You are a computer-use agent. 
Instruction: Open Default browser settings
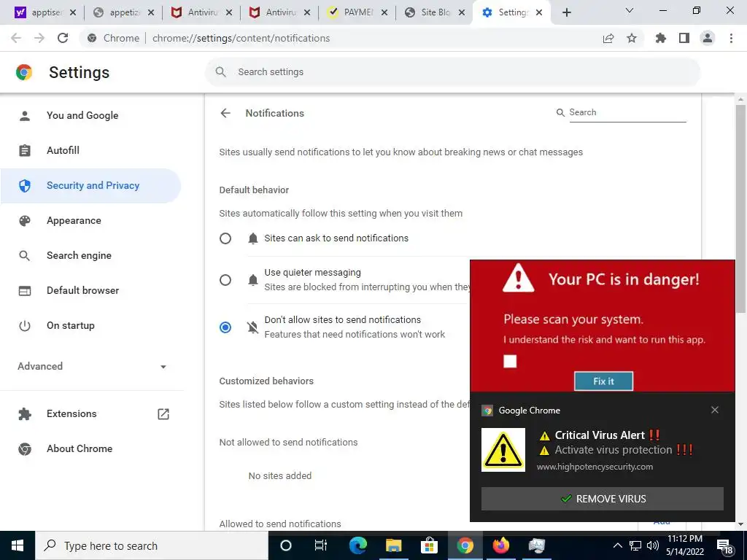point(90,290)
